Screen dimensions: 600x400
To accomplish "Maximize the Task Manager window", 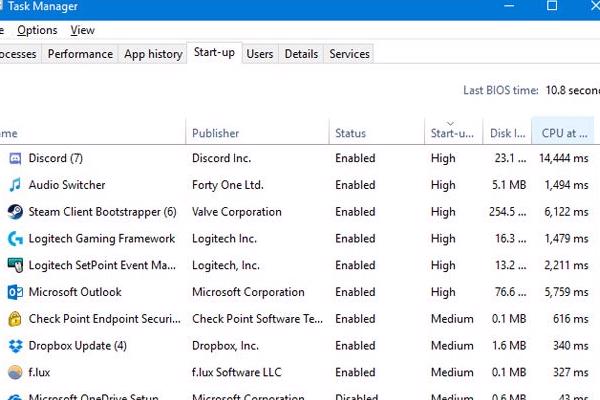I will [552, 6].
